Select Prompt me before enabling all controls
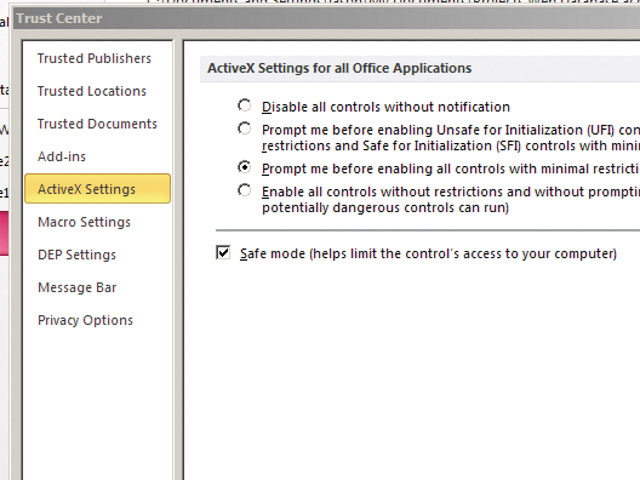 244,167
